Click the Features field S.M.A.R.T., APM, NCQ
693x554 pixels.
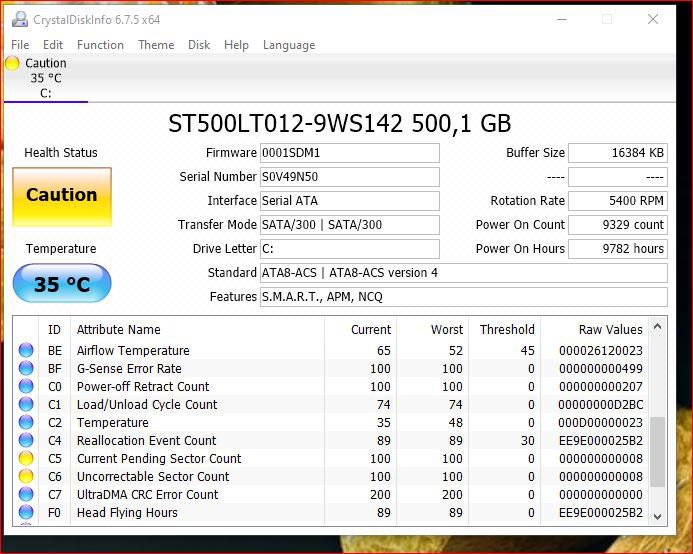coord(464,297)
